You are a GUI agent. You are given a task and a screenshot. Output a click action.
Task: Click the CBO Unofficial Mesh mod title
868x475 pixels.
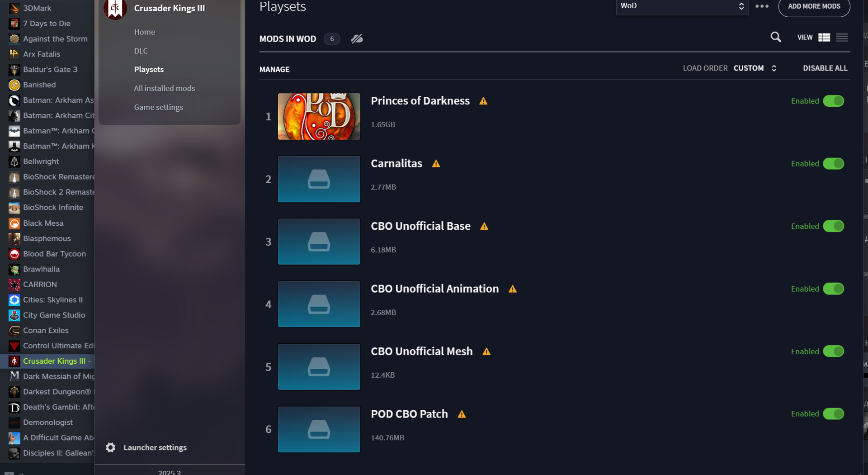pyautogui.click(x=422, y=351)
